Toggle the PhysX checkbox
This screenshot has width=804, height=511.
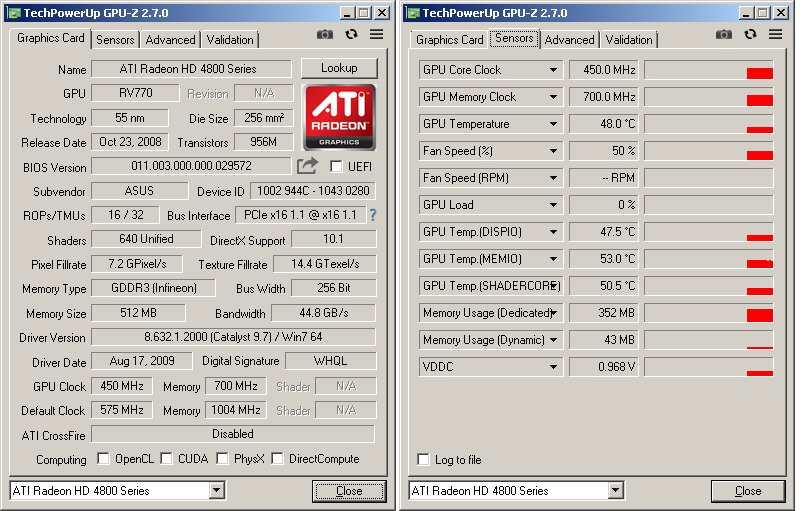click(222, 458)
